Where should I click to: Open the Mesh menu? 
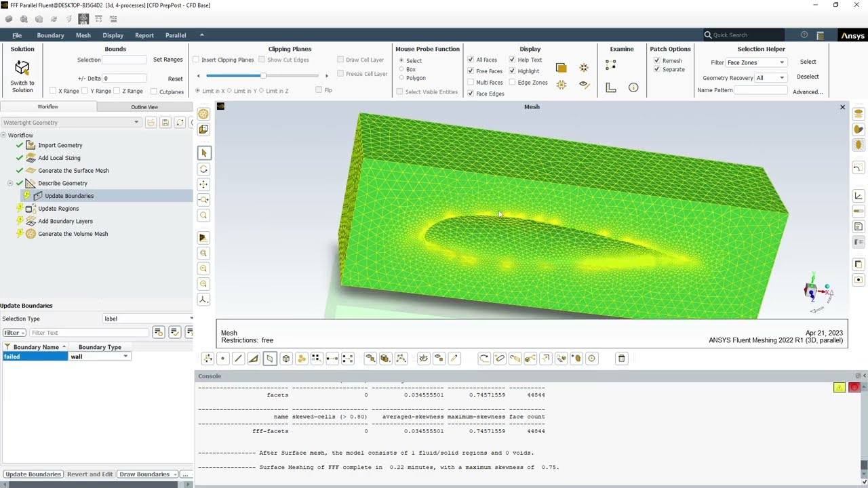83,35
